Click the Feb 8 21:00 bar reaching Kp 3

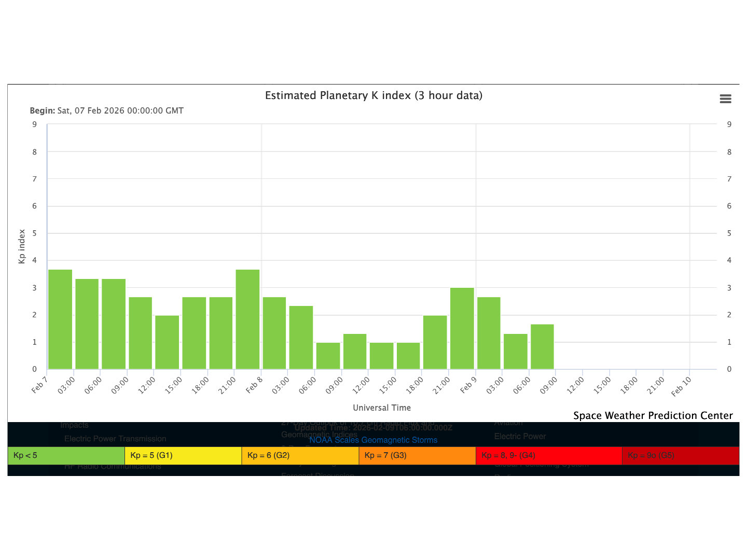click(x=462, y=329)
